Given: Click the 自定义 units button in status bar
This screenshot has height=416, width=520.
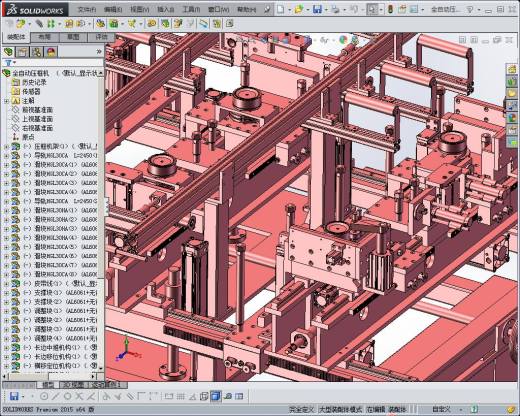Looking at the screenshot, I should (x=441, y=409).
